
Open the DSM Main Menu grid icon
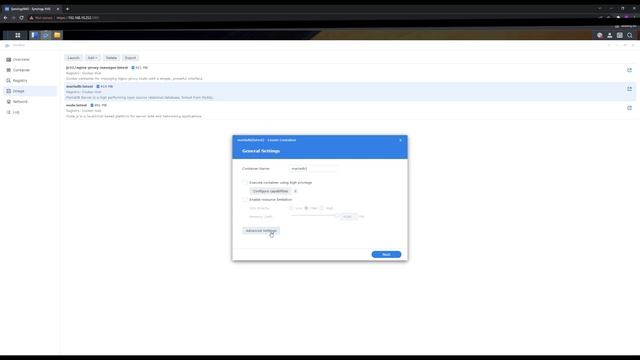[x=18, y=35]
